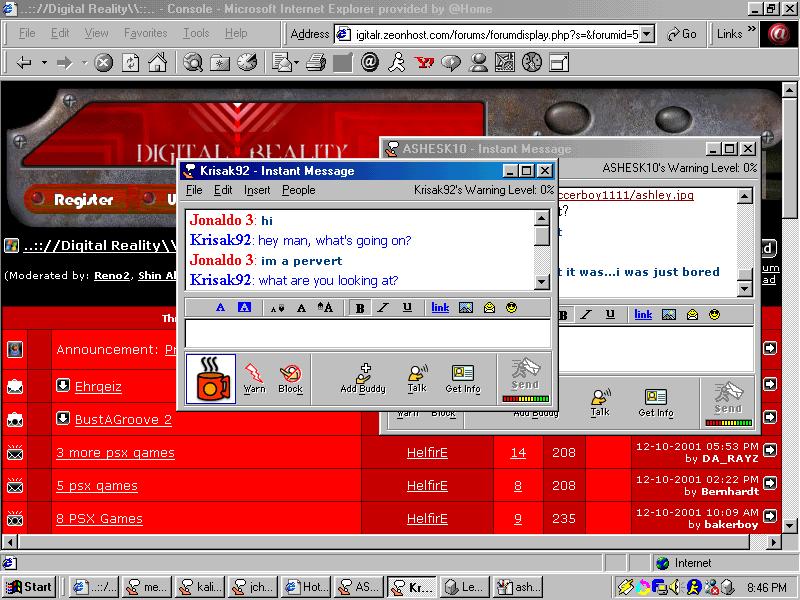Stop page loading in Internet Explorer
This screenshot has width=800, height=600.
tap(104, 63)
